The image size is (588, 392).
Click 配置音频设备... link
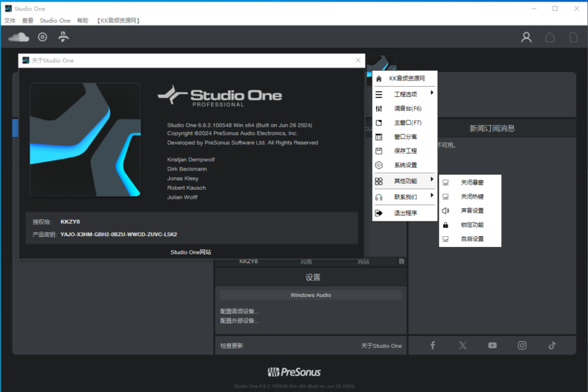pos(240,311)
